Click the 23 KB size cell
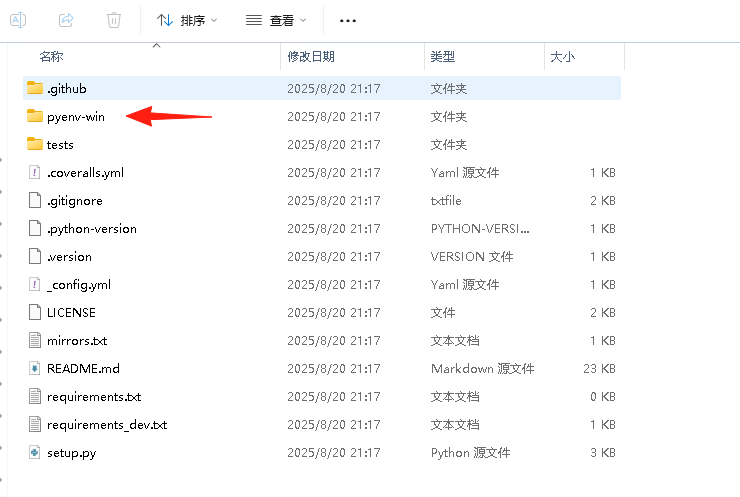Viewport: 740px width, 497px height. [599, 368]
